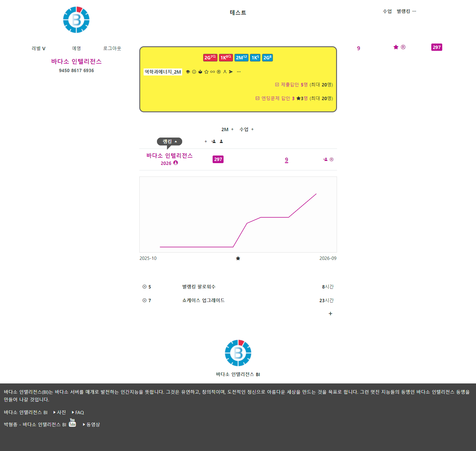Click the add-user icon next to ranking tab
Image resolution: width=476 pixels, height=451 pixels.
pyautogui.click(x=214, y=142)
